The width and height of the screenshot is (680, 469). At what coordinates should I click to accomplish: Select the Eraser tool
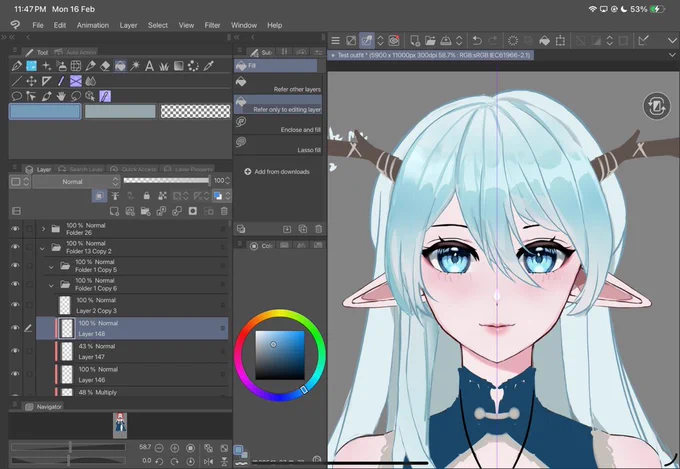click(105, 66)
